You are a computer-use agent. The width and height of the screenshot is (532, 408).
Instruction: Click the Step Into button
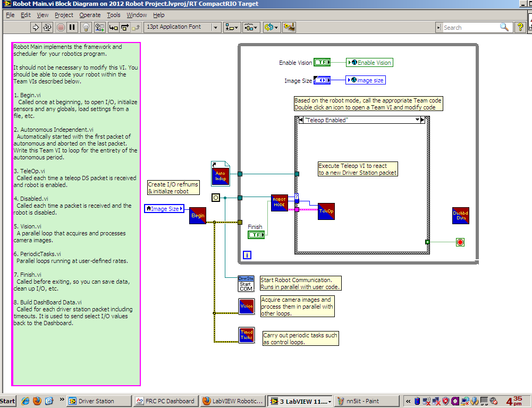pos(113,27)
